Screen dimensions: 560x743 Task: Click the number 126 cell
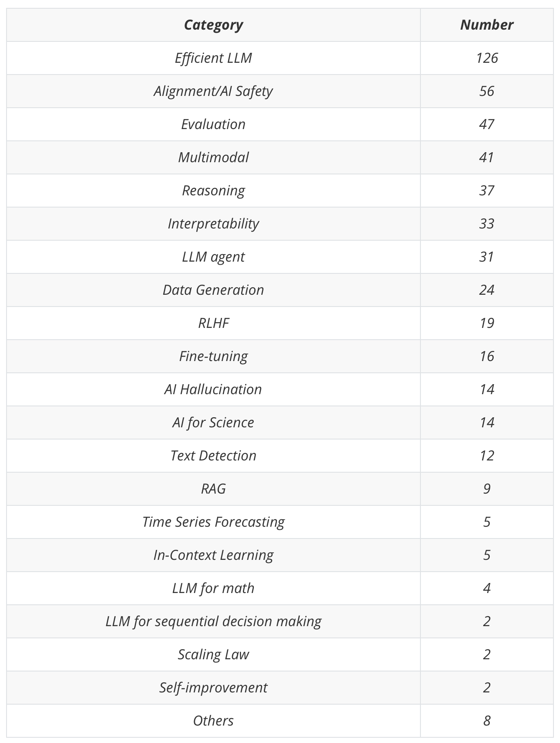pyautogui.click(x=486, y=58)
